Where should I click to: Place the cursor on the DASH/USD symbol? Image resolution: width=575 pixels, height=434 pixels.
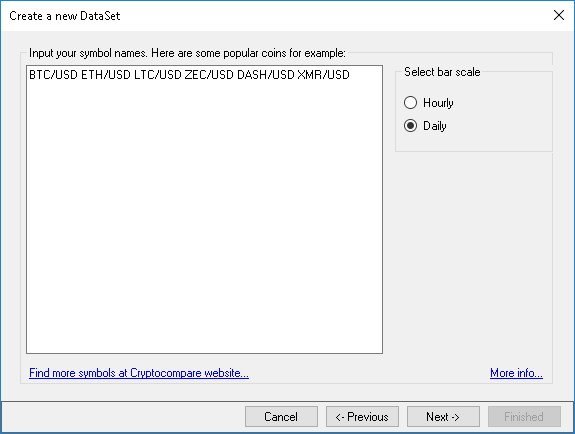[265, 74]
